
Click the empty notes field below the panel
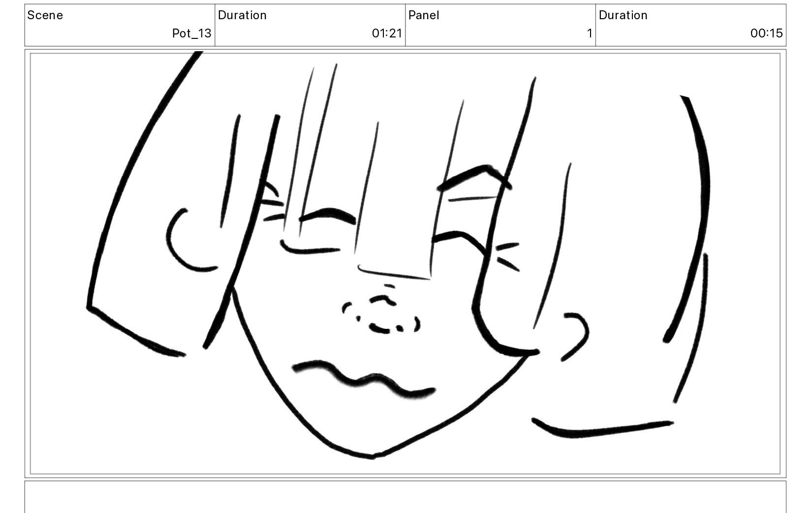pos(406,497)
